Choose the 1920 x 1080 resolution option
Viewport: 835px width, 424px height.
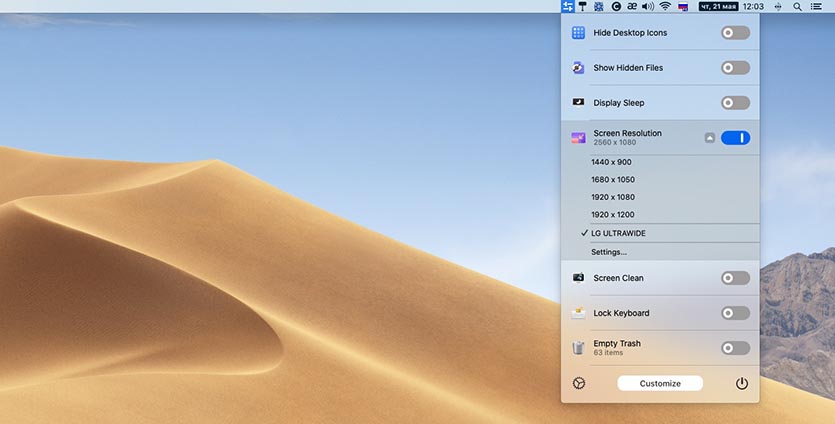612,197
